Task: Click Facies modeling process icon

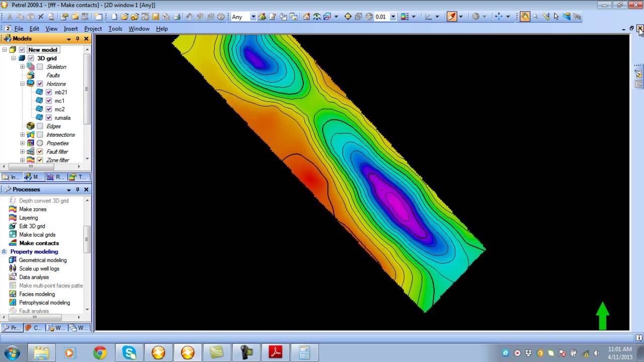Action: coord(13,294)
